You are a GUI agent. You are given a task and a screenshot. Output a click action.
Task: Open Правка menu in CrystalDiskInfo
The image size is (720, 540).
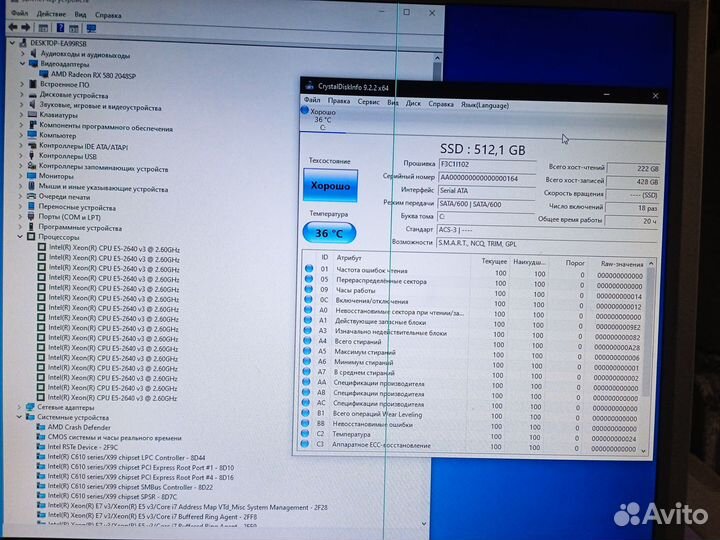(339, 101)
